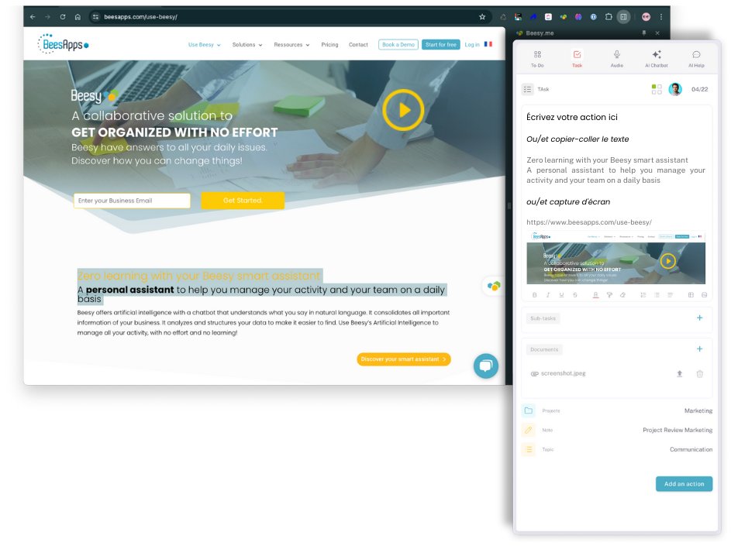The image size is (731, 560).
Task: Toggle bold formatting in task editor
Action: pyautogui.click(x=534, y=295)
